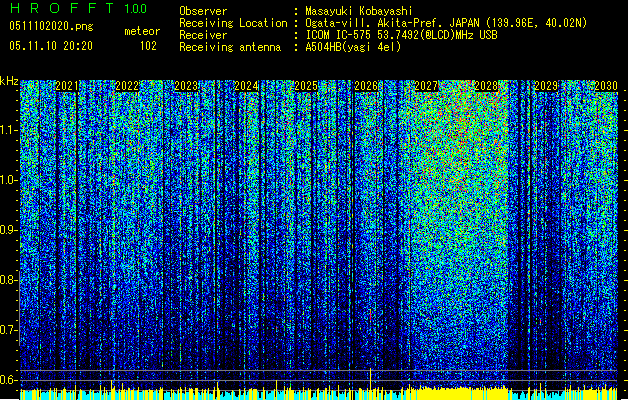Click the Observer field label
Viewport: 629px width, 400px height.
[x=203, y=11]
